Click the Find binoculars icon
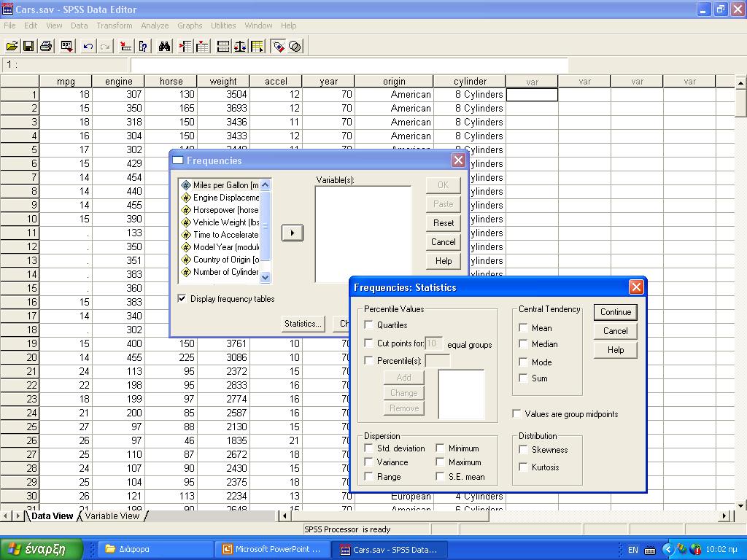This screenshot has width=747, height=560. (164, 46)
